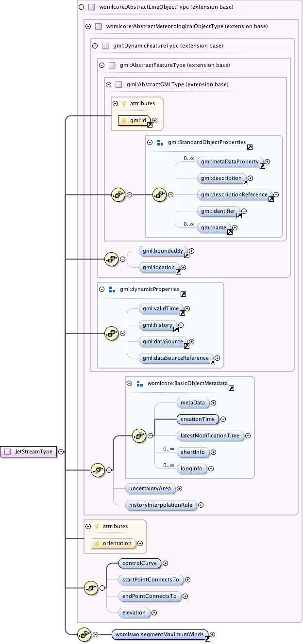This screenshot has width=303, height=644.
Task: Collapse gml:StandardObjectProperties group
Action: pyautogui.click(x=150, y=143)
